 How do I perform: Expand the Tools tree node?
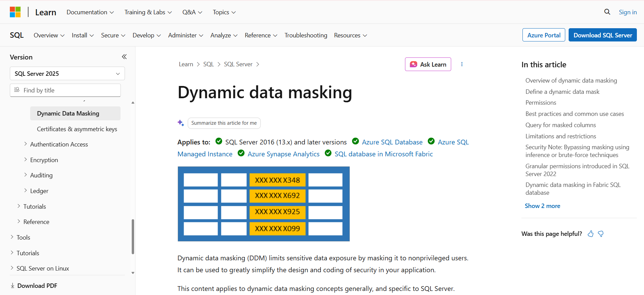click(12, 237)
